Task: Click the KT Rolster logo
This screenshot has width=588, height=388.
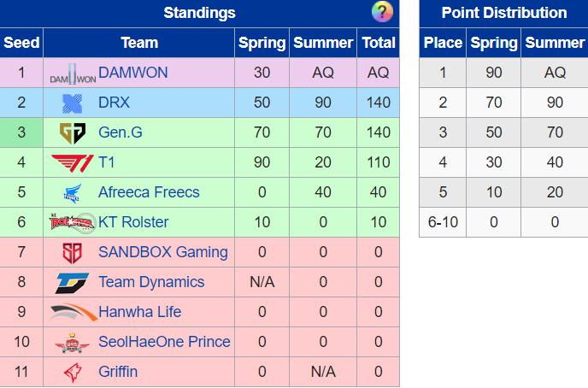Action: tap(73, 223)
